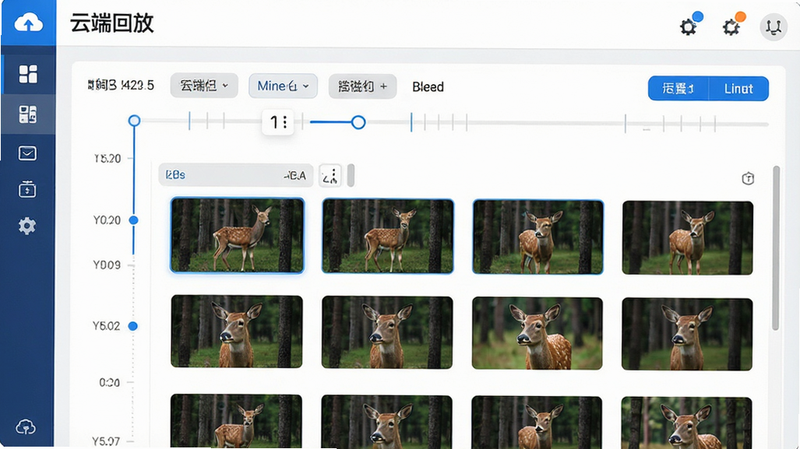Click the cloud upload logo icon
Viewport: 800px width, 449px height.
coord(28,23)
